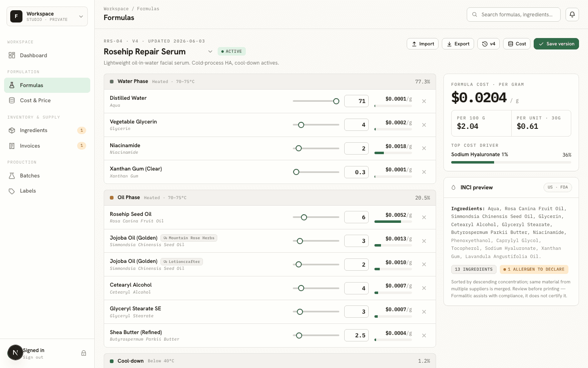Click the Distilled Water amount field 71
The image size is (588, 368).
pos(356,101)
